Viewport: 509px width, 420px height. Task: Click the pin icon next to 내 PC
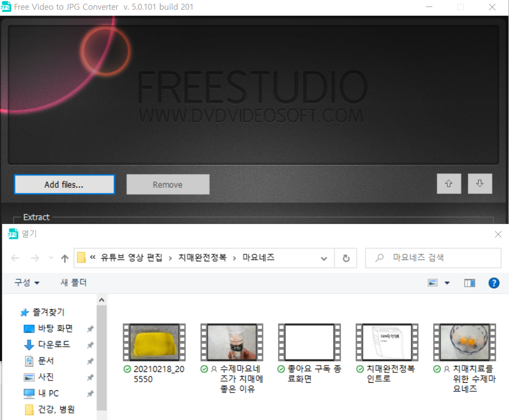click(90, 394)
